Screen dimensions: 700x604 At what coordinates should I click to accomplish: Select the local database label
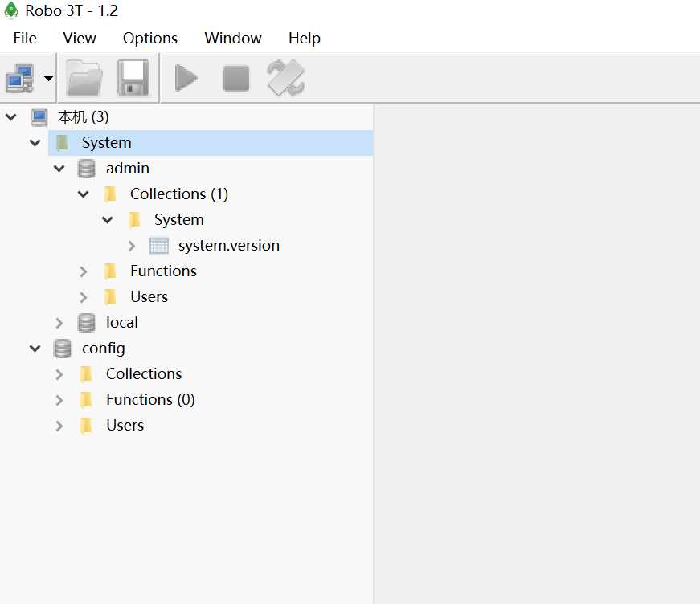[122, 323]
